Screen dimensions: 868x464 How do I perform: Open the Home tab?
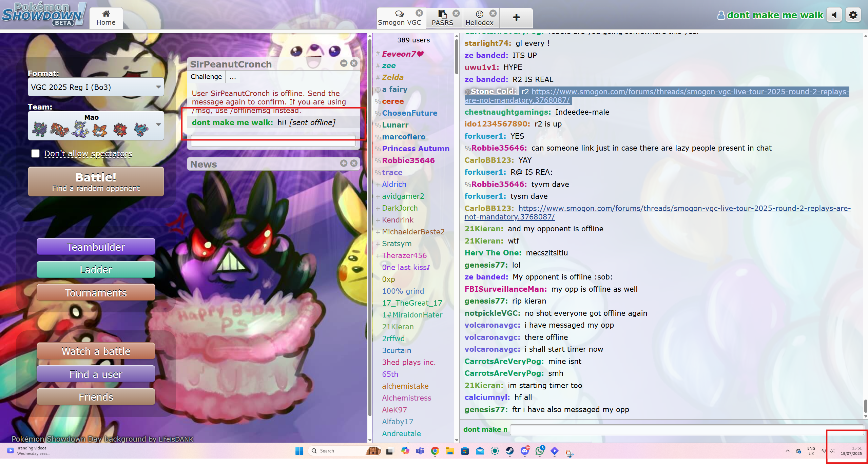106,18
